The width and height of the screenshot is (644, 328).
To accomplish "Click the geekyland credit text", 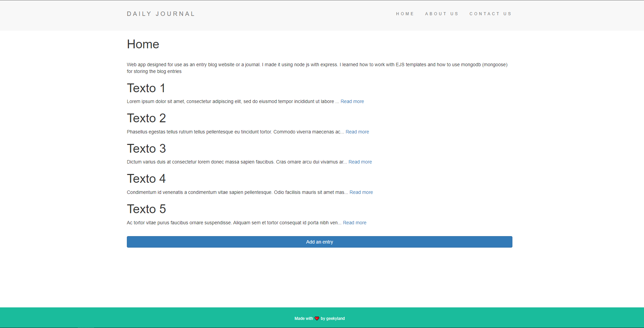I will point(336,318).
